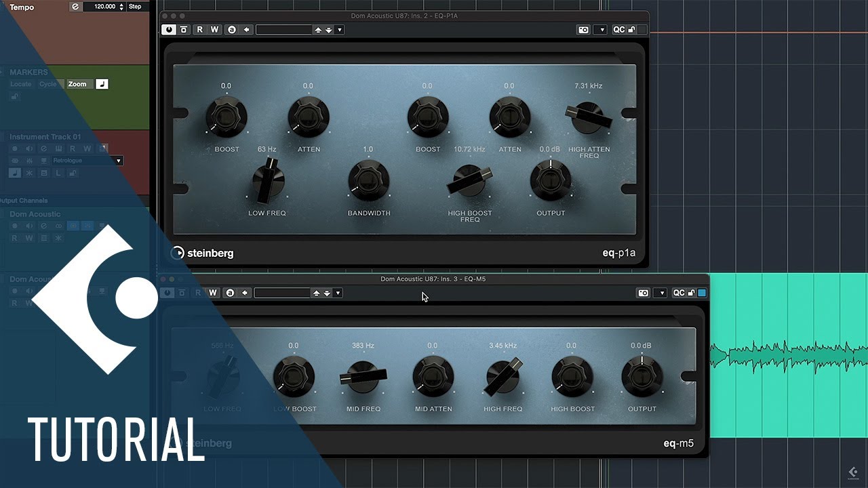Click the 63 Hz value in EQ-P1A
This screenshot has height=488, width=868.
(x=267, y=149)
